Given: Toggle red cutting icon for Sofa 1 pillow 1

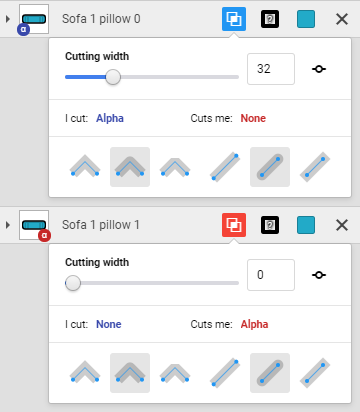Looking at the screenshot, I should 234,225.
